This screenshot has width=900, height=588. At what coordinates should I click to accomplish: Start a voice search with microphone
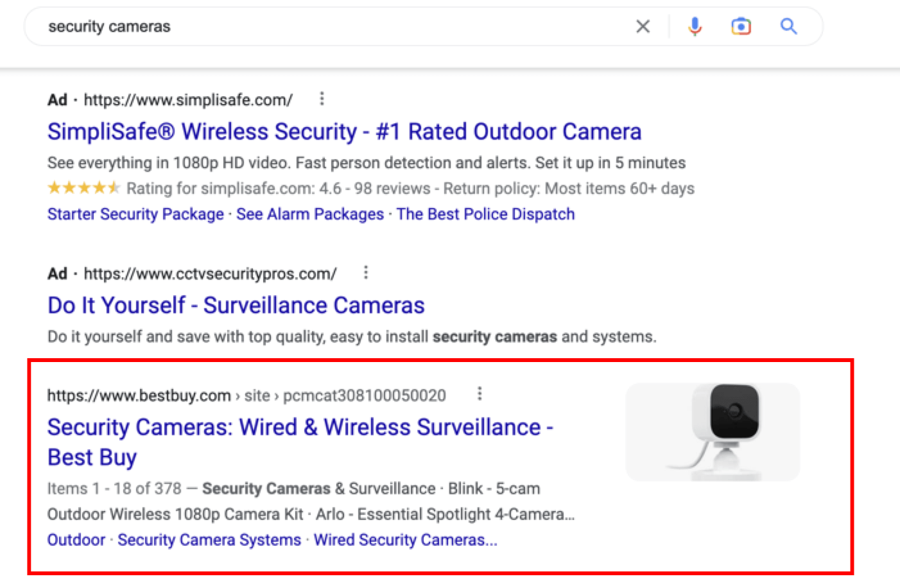695,26
